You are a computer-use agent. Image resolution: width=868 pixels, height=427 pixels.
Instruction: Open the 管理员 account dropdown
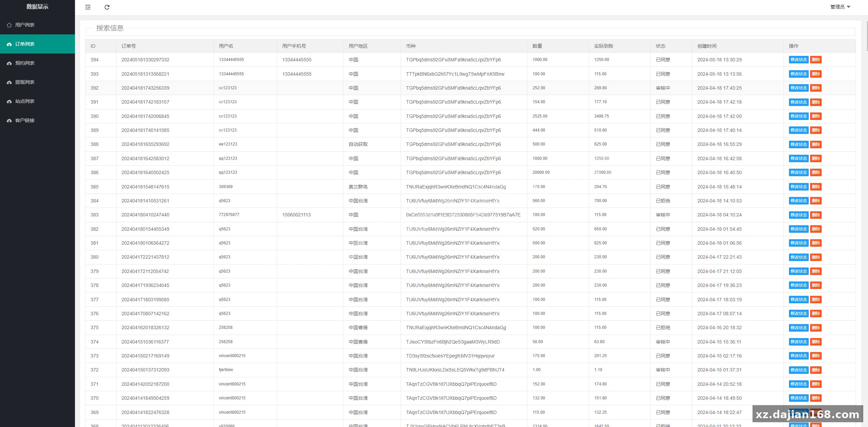click(840, 7)
